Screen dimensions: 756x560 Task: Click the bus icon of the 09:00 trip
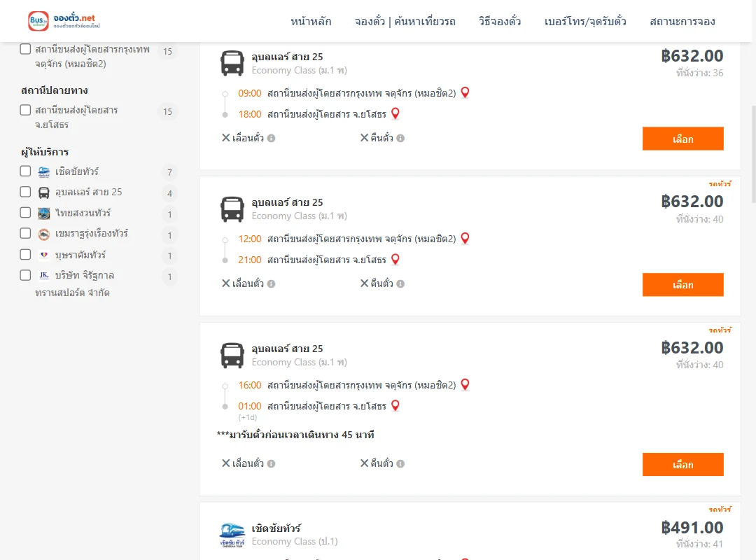(232, 63)
